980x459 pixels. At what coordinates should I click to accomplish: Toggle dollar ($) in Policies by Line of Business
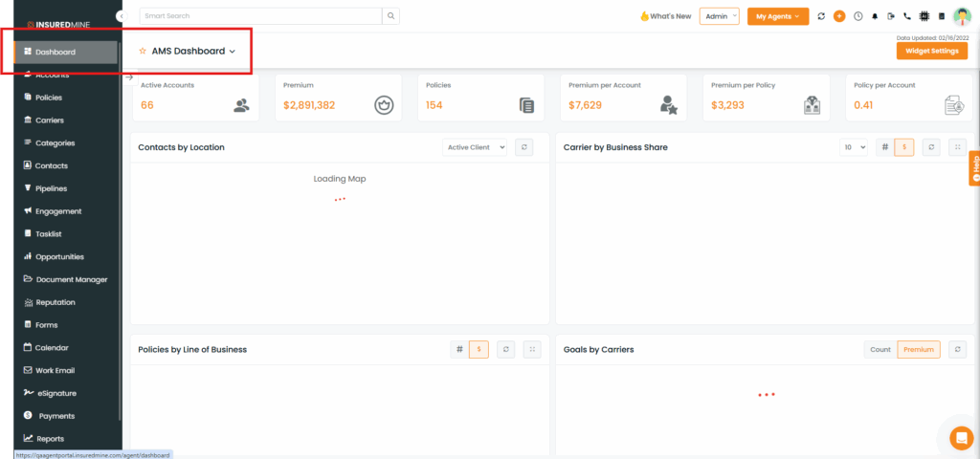tap(479, 349)
